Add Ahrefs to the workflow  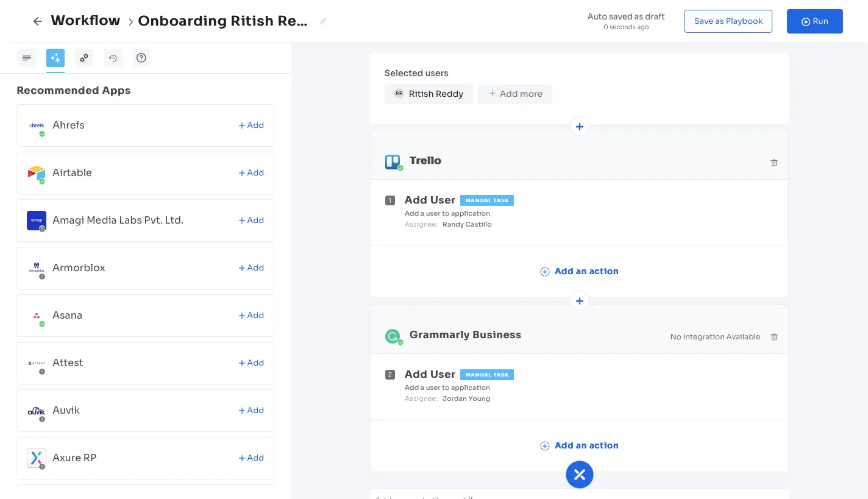click(x=251, y=125)
